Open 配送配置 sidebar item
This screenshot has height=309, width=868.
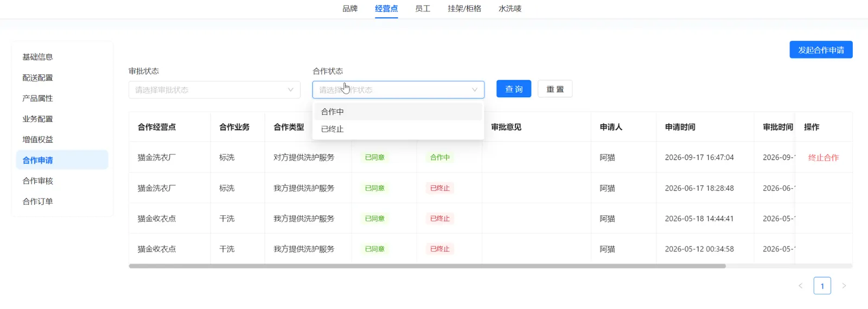click(62, 78)
